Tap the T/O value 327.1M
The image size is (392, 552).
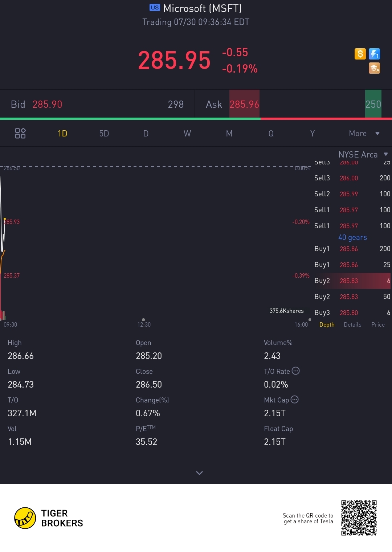pyautogui.click(x=22, y=413)
